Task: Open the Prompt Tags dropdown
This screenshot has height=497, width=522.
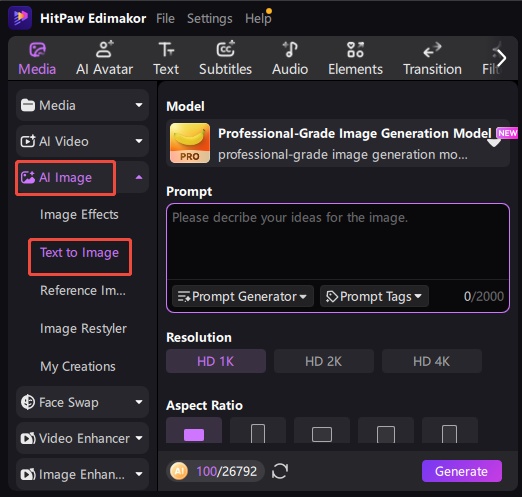Action: pyautogui.click(x=374, y=296)
